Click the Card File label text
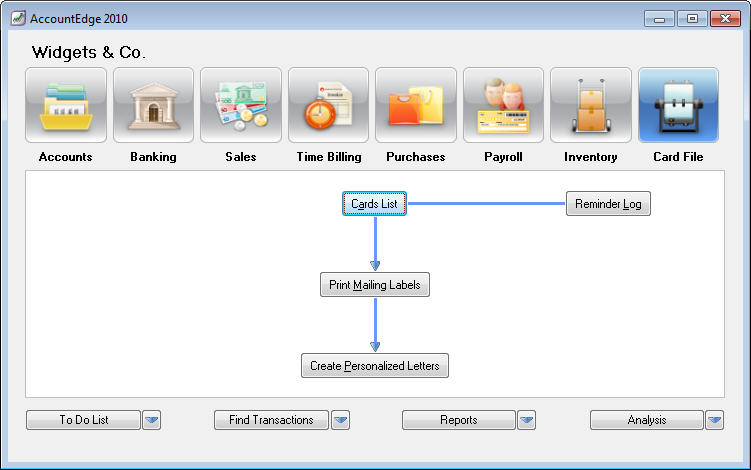 click(x=678, y=157)
